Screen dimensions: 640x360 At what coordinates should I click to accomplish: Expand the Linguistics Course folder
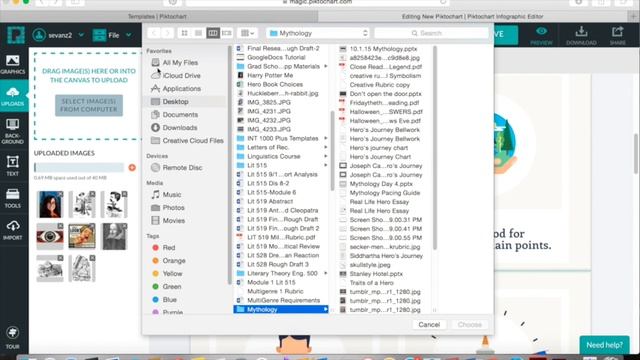[326, 156]
